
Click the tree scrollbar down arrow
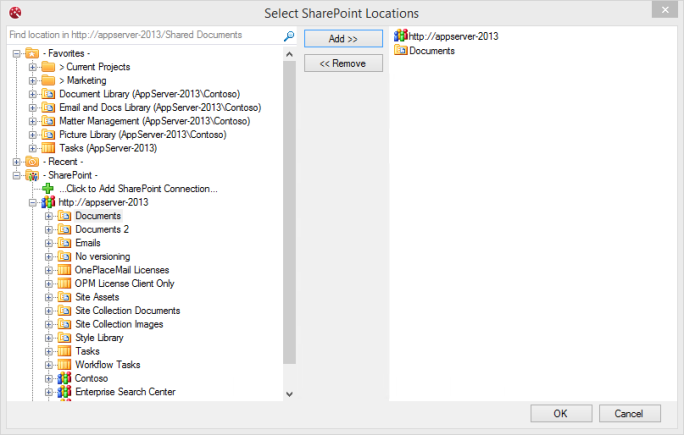pos(290,394)
